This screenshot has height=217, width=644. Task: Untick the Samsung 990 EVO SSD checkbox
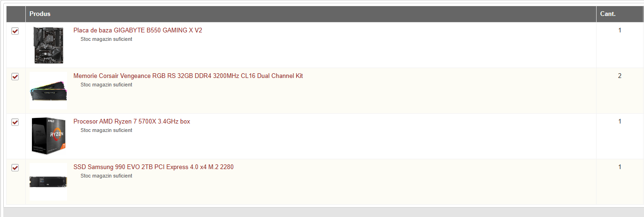coord(15,168)
